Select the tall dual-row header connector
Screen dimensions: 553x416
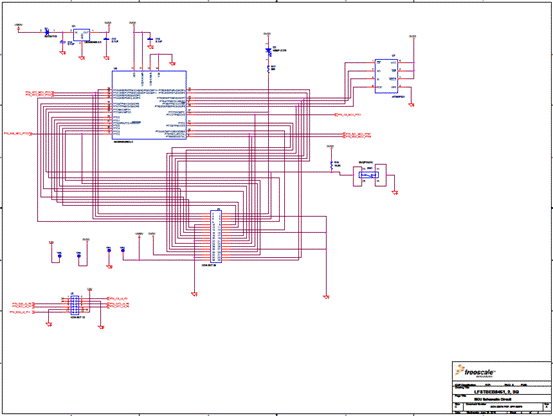[216, 236]
